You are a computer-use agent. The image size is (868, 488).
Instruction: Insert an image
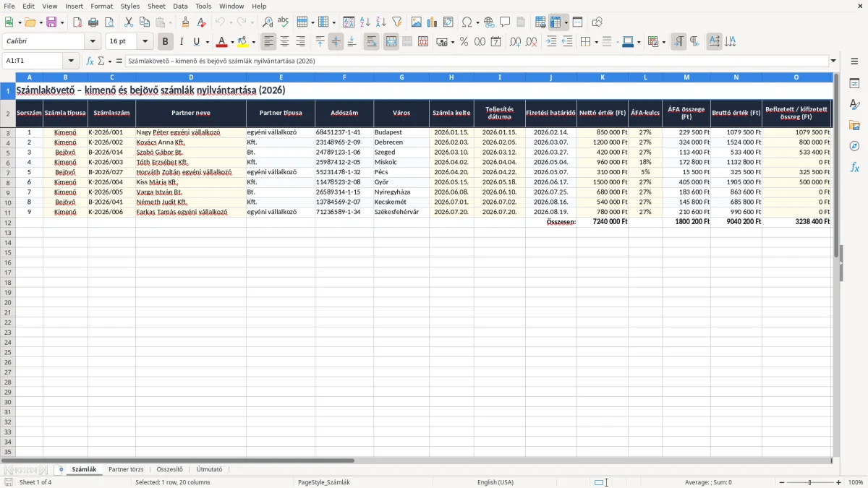[x=416, y=22]
